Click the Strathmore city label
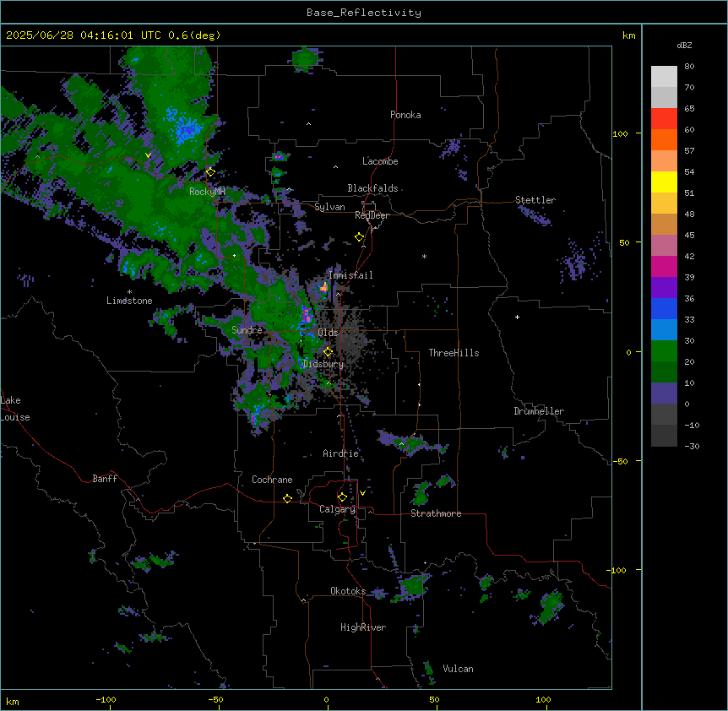This screenshot has width=728, height=711. tap(436, 513)
